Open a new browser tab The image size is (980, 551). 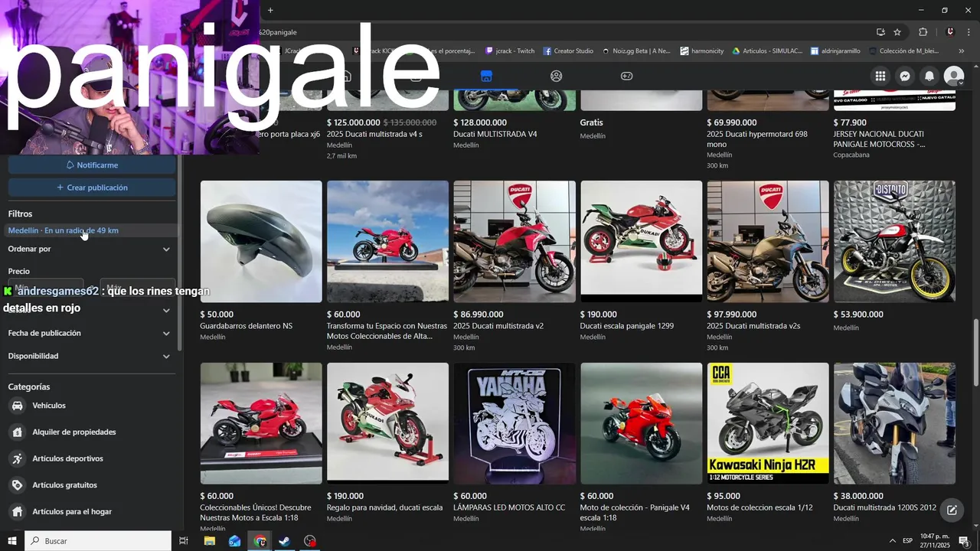point(270,10)
